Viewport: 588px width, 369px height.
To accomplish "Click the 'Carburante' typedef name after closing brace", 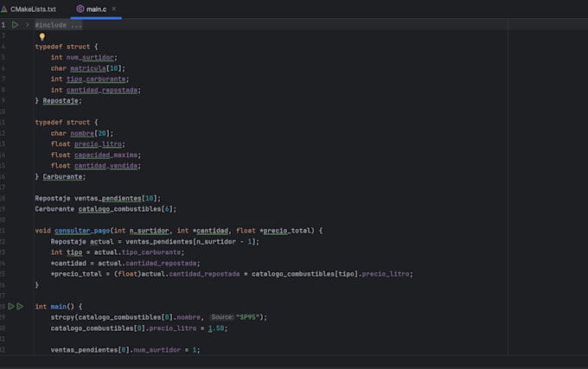I will (x=62, y=176).
